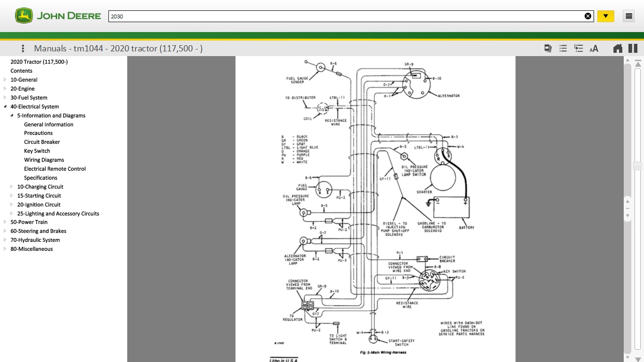Click the document scrollbar up arrow
This screenshot has height=362, width=644.
627,60
